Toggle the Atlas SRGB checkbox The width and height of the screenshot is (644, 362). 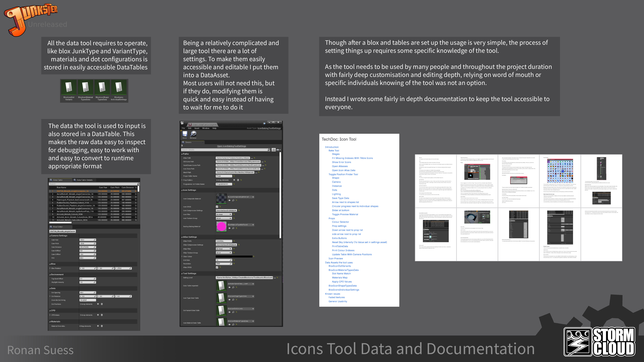point(217,268)
